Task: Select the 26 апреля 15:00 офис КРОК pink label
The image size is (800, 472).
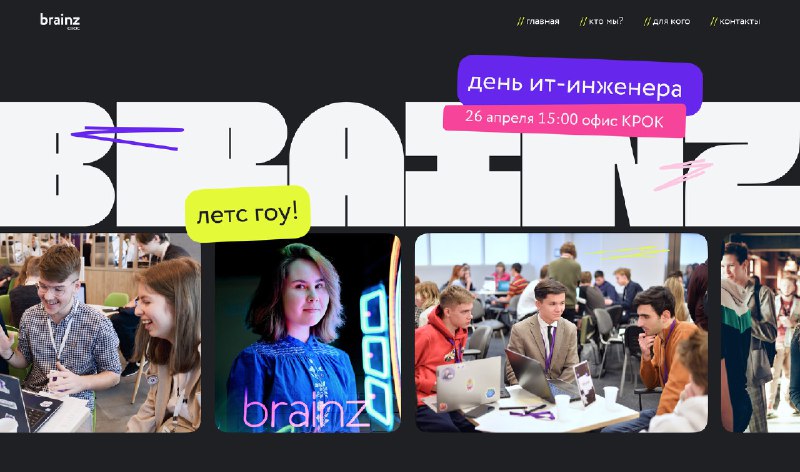Action: click(x=564, y=120)
